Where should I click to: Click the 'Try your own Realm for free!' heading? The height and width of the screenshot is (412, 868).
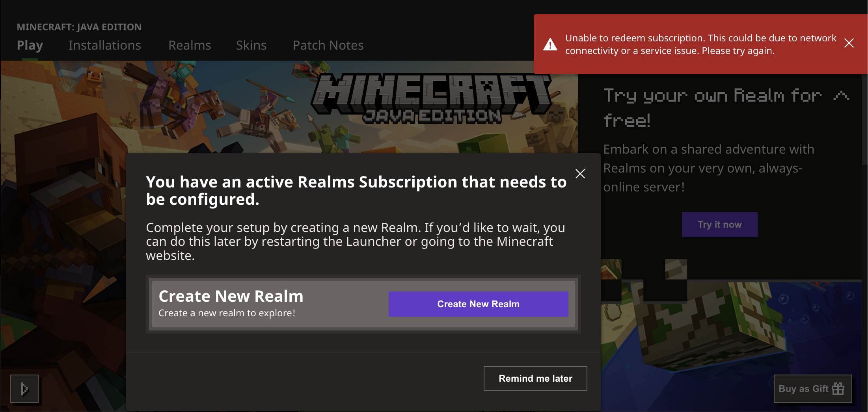pyautogui.click(x=713, y=108)
